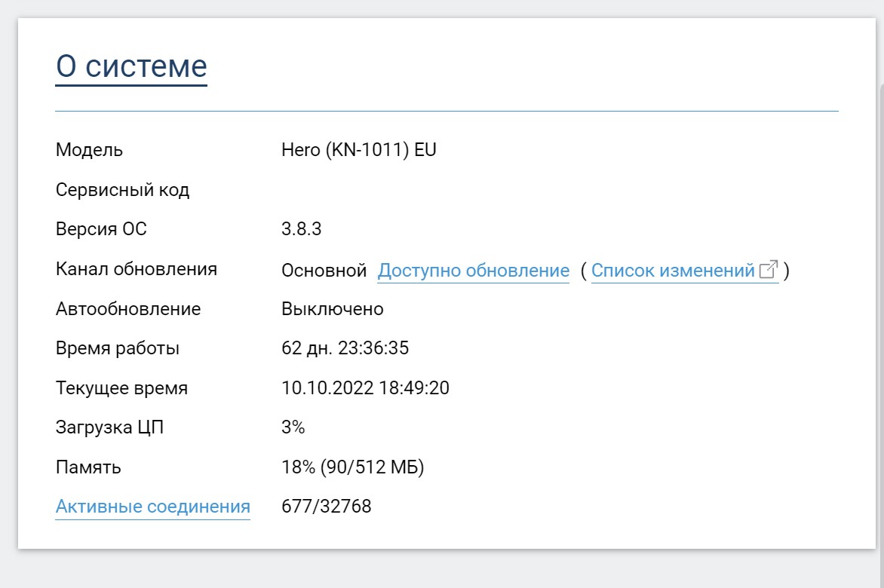Image resolution: width=884 pixels, height=588 pixels.
Task: Click the "Канал обновления" label
Action: (x=137, y=269)
